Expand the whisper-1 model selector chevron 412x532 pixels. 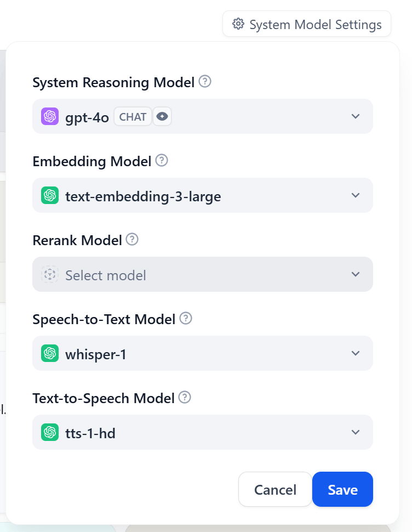click(356, 353)
